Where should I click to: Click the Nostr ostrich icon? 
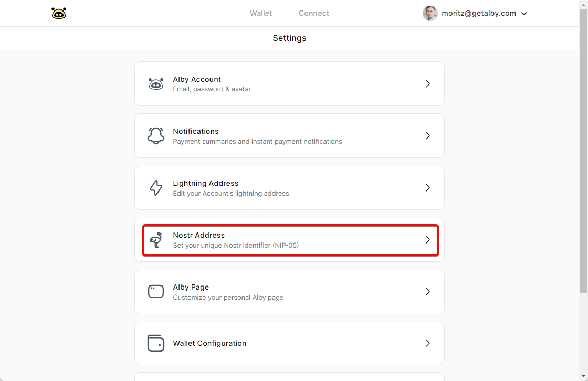(x=156, y=240)
